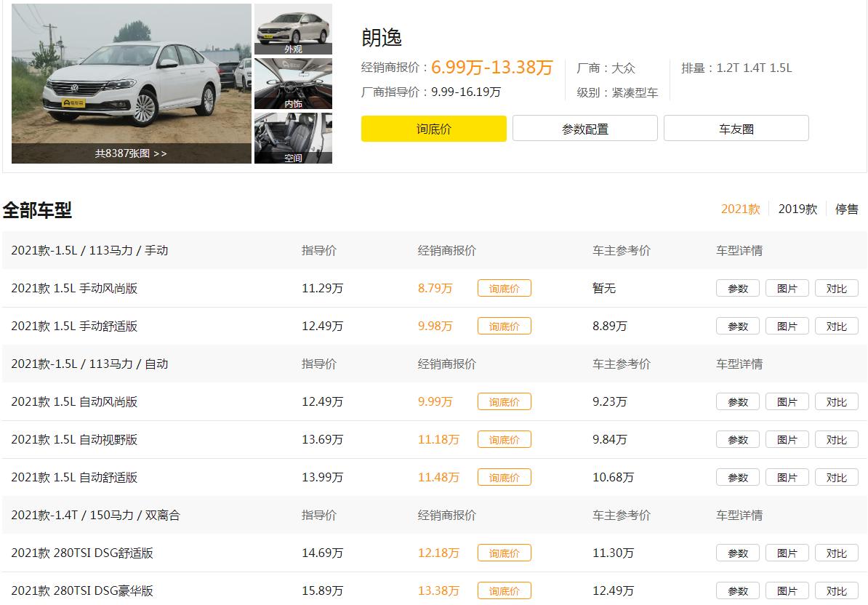
Task: Open 参数 for 280TSI DSG豪华版
Action: coord(737,590)
